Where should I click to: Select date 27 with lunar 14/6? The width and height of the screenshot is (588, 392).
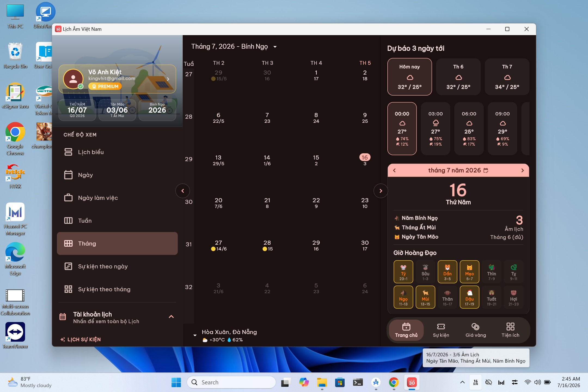(x=218, y=245)
